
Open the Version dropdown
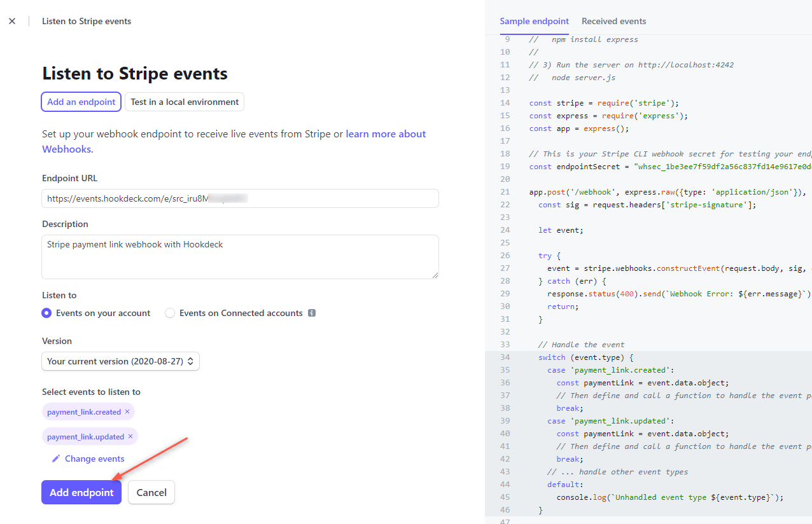coord(121,361)
